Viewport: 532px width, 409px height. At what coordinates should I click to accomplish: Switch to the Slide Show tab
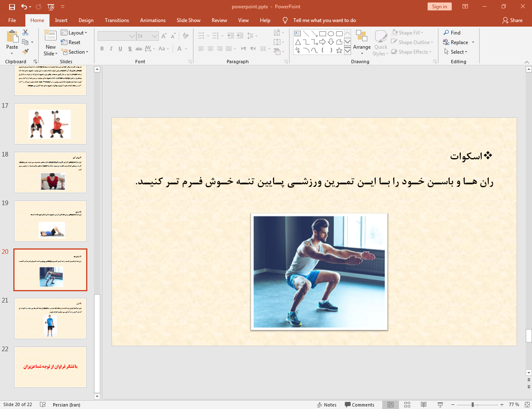(x=188, y=20)
